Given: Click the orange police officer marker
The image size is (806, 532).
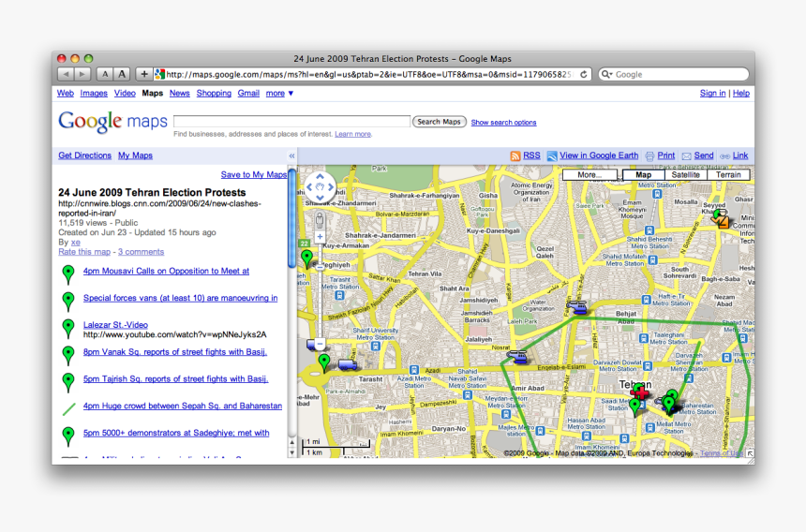Looking at the screenshot, I should point(722,220).
